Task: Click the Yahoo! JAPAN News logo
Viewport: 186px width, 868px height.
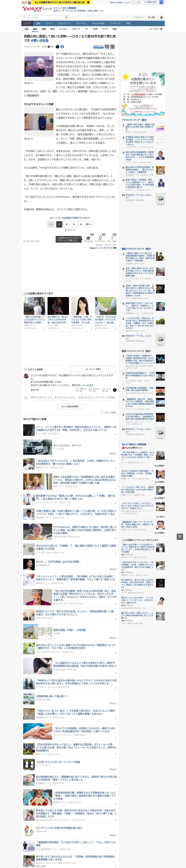Action: pos(37,9)
